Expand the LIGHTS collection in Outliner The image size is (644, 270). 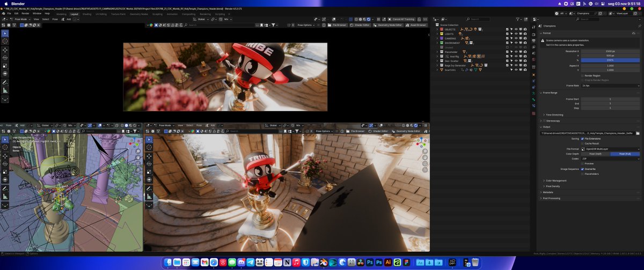[437, 34]
